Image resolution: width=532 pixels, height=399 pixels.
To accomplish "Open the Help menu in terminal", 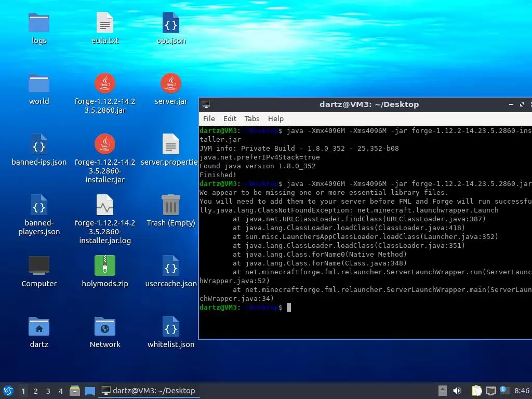I will pos(275,119).
